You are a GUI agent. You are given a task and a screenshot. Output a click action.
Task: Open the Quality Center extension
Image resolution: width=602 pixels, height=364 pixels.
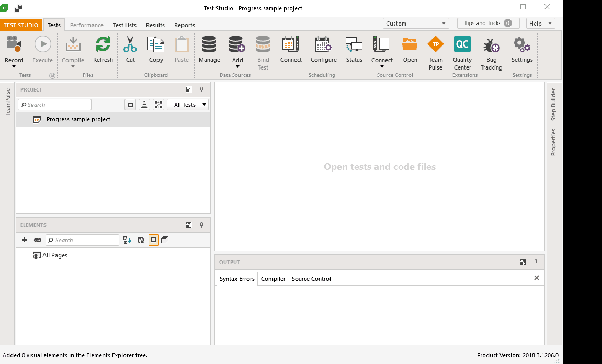click(462, 44)
